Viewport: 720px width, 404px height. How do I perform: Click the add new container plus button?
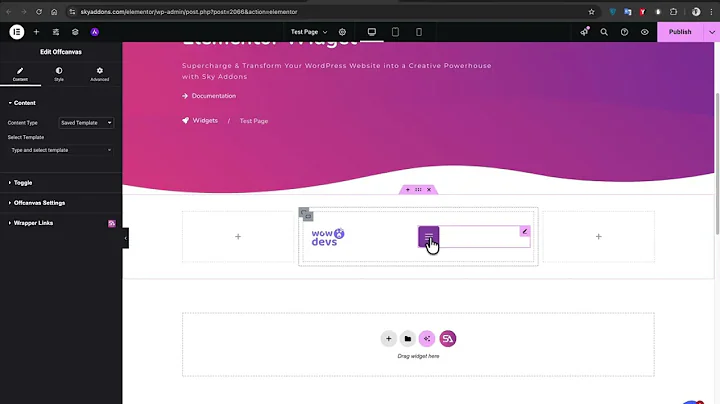[x=388, y=339]
